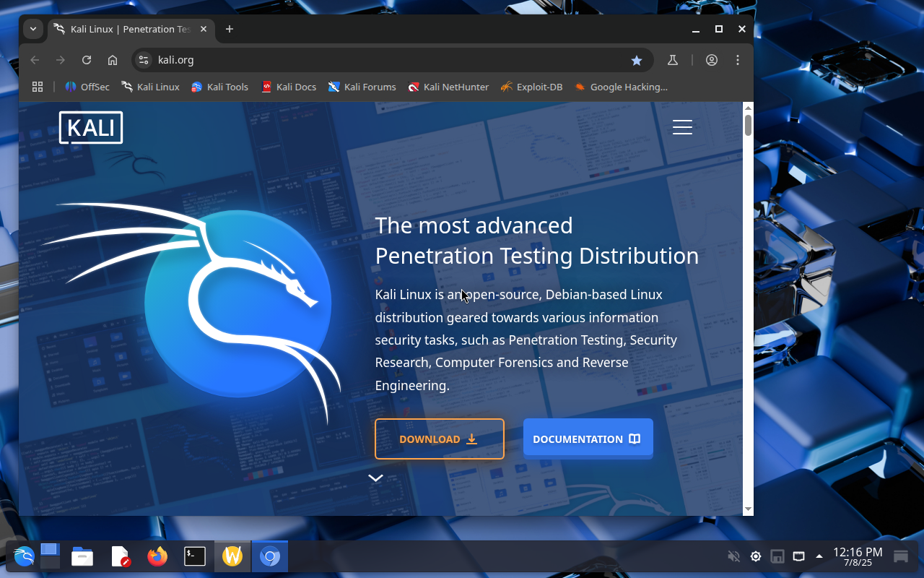Viewport: 924px width, 578px height.
Task: Switch workspace via the pager widget
Action: 50,556
